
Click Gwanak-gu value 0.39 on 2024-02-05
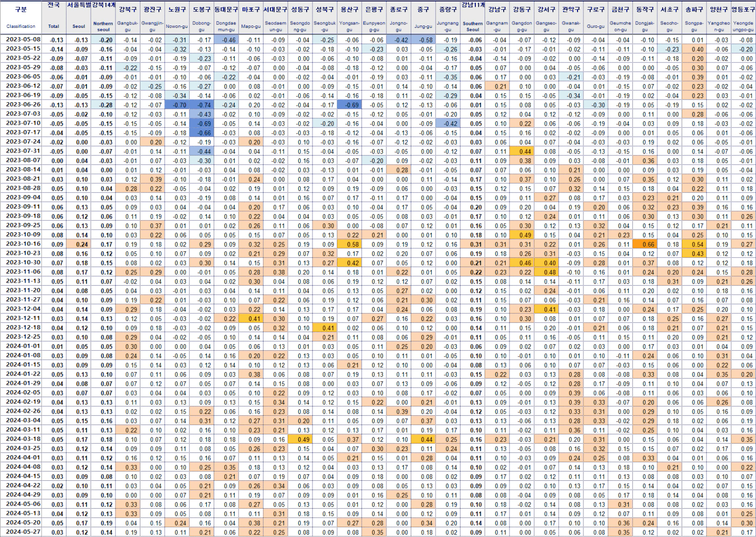click(x=571, y=393)
